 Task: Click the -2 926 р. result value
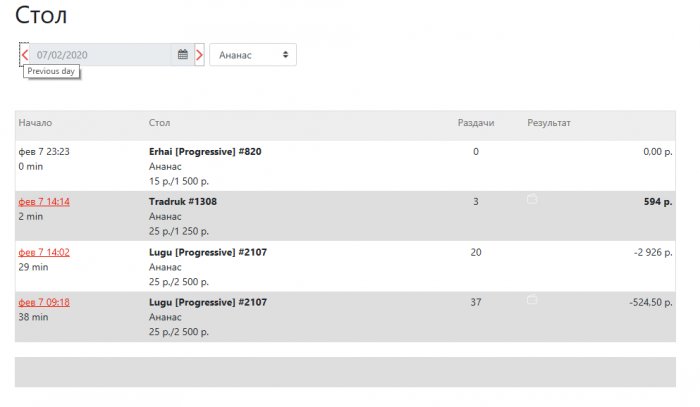[x=651, y=252]
